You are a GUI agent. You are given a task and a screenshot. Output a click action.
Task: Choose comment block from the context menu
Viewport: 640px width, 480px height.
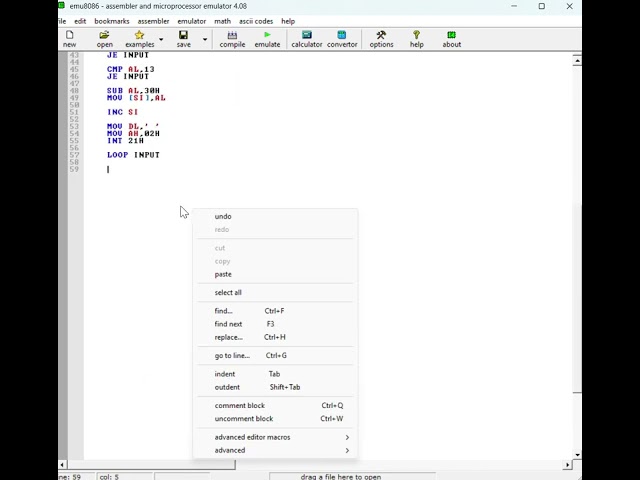[x=275, y=405]
